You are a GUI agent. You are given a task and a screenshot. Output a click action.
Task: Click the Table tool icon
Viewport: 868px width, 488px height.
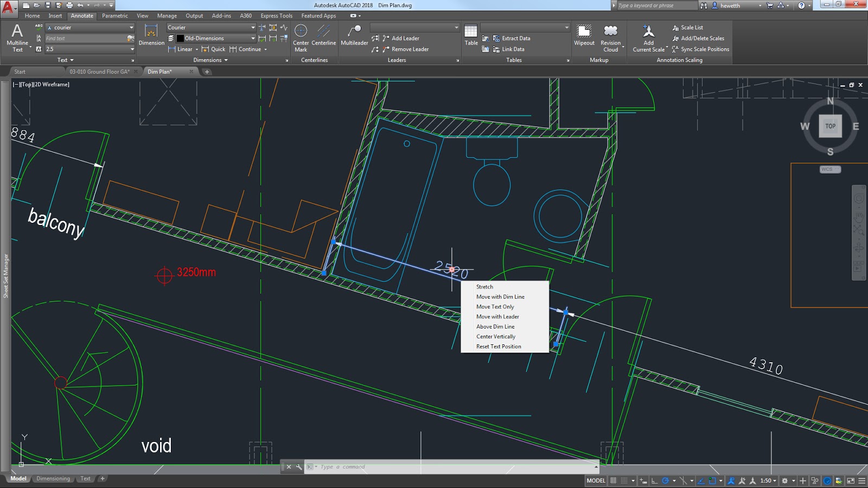tap(471, 35)
